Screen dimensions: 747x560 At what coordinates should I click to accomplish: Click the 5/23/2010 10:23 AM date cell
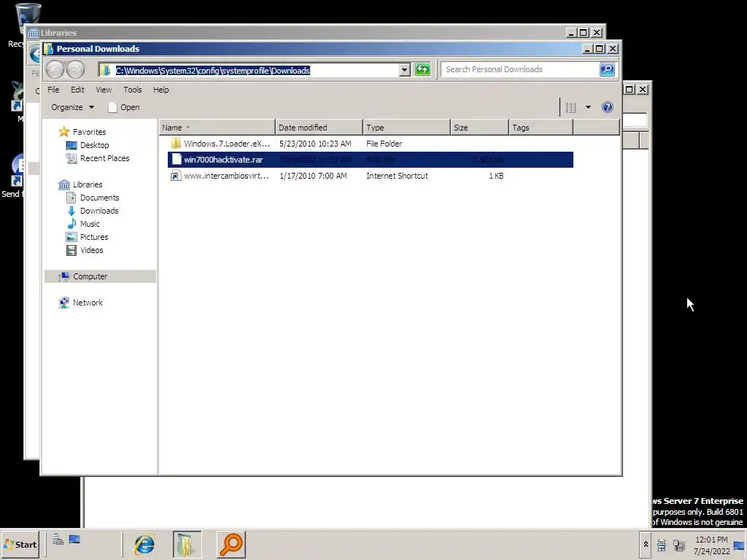point(315,144)
